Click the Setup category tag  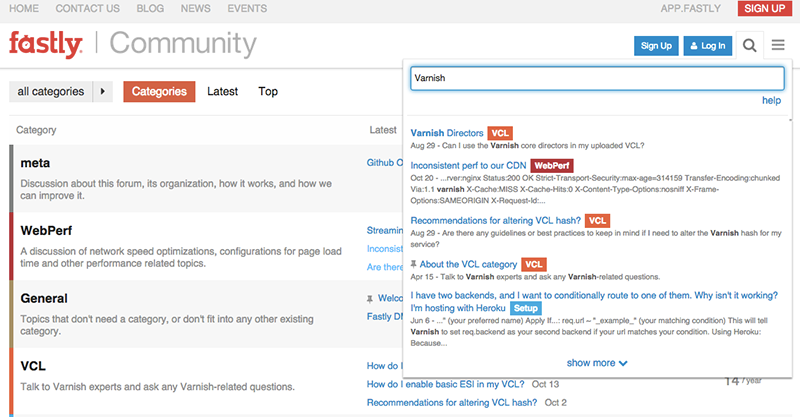tap(526, 308)
